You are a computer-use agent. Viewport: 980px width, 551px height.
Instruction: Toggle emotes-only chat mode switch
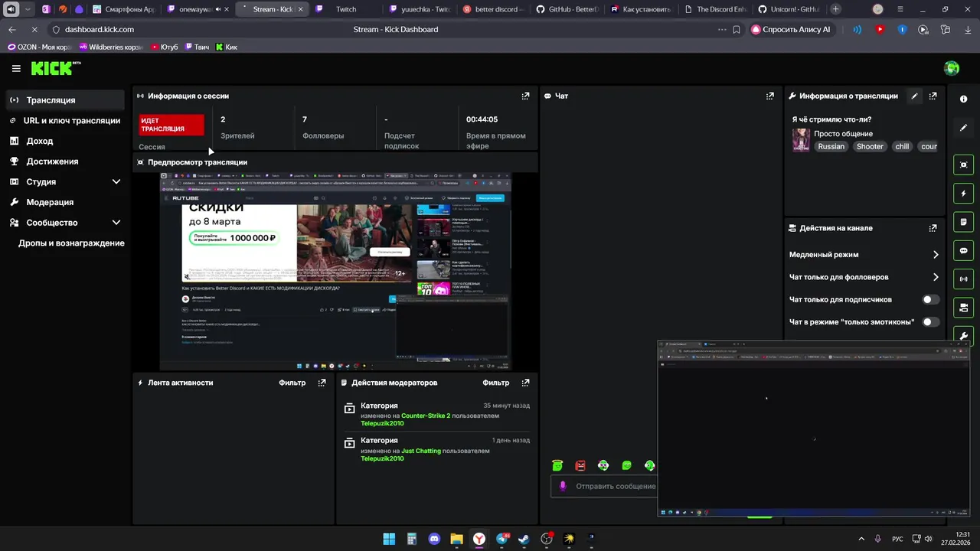930,322
